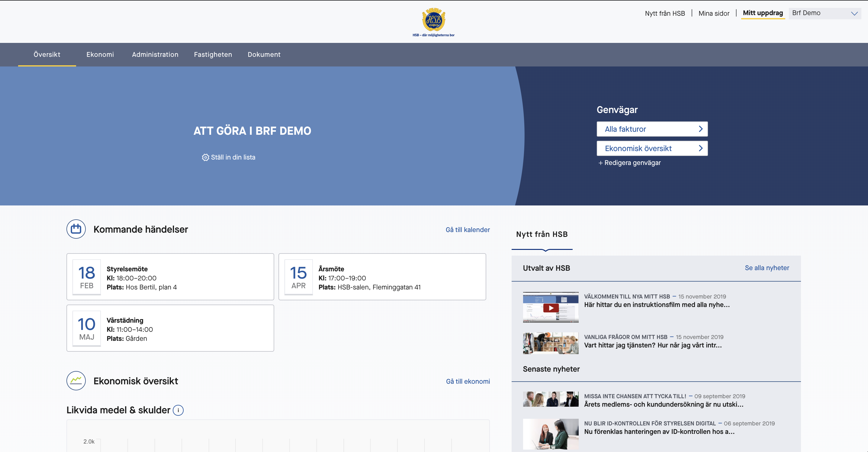Click Se alla nyheter

click(x=767, y=268)
